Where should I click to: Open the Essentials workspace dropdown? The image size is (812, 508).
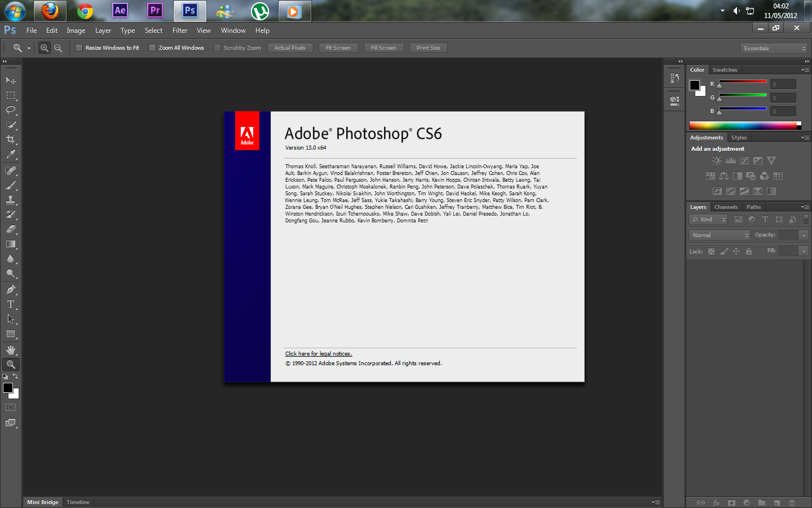click(x=774, y=49)
